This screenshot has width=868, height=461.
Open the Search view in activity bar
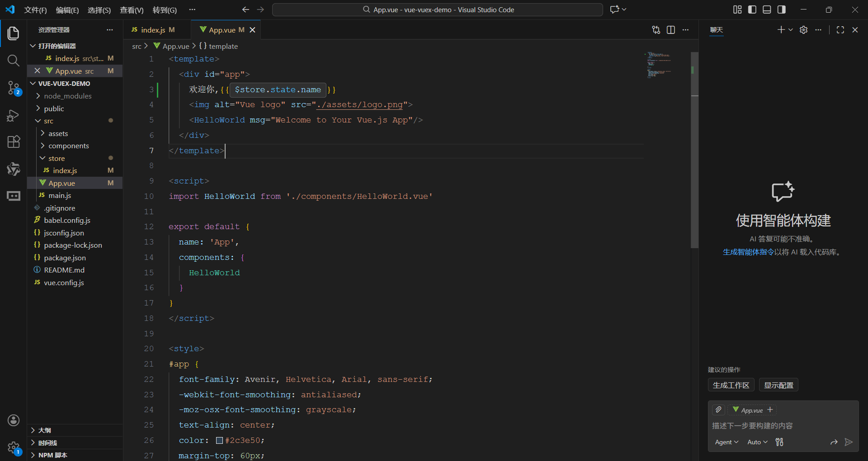coord(14,61)
